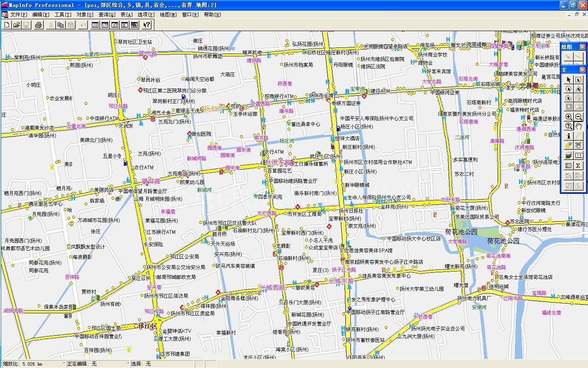Open the 帮助[H] menu
Image resolution: width=588 pixels, height=368 pixels.
click(212, 15)
